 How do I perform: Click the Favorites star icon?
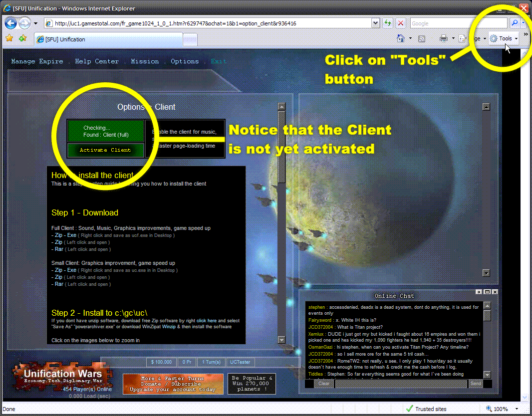click(9, 39)
